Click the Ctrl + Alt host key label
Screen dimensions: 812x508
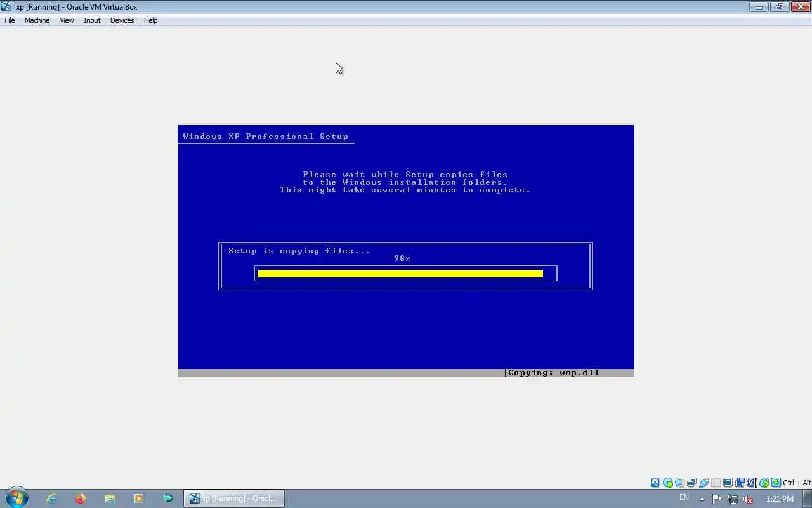pyautogui.click(x=797, y=483)
